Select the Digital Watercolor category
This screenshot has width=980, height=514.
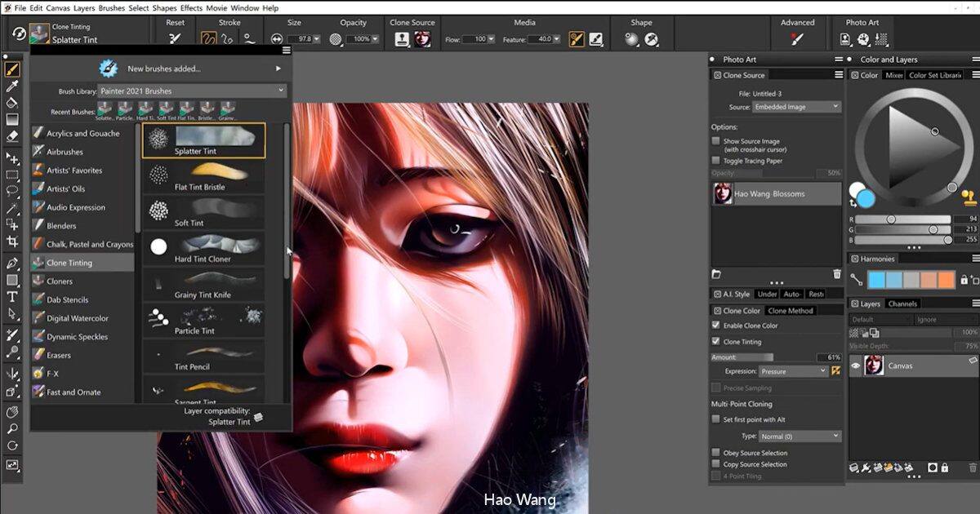click(82, 318)
